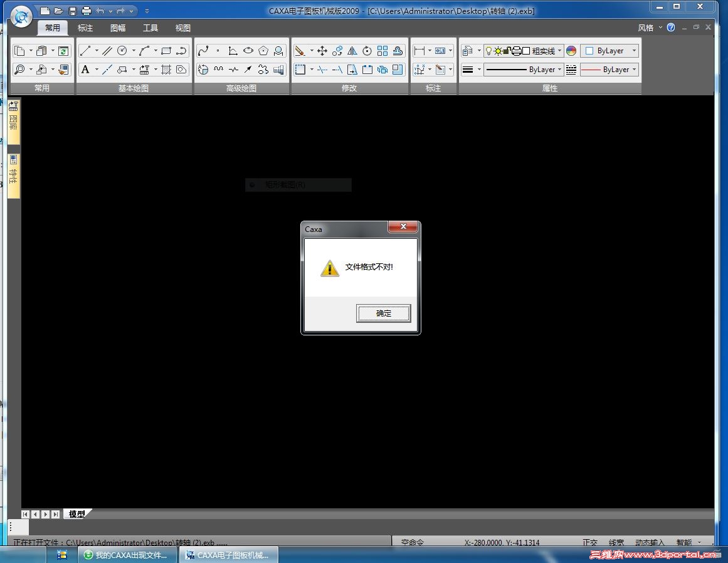This screenshot has height=563, width=728.
Task: Switch to the 视图 ribbon tab
Action: click(x=183, y=28)
